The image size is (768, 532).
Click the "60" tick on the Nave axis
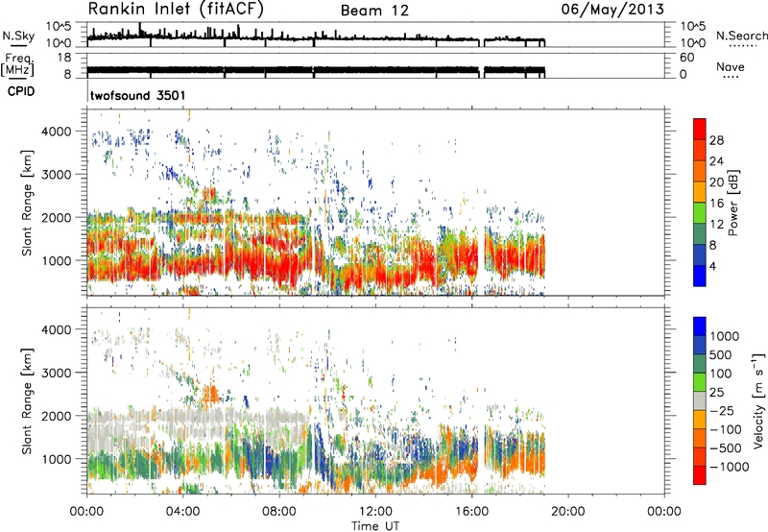686,58
